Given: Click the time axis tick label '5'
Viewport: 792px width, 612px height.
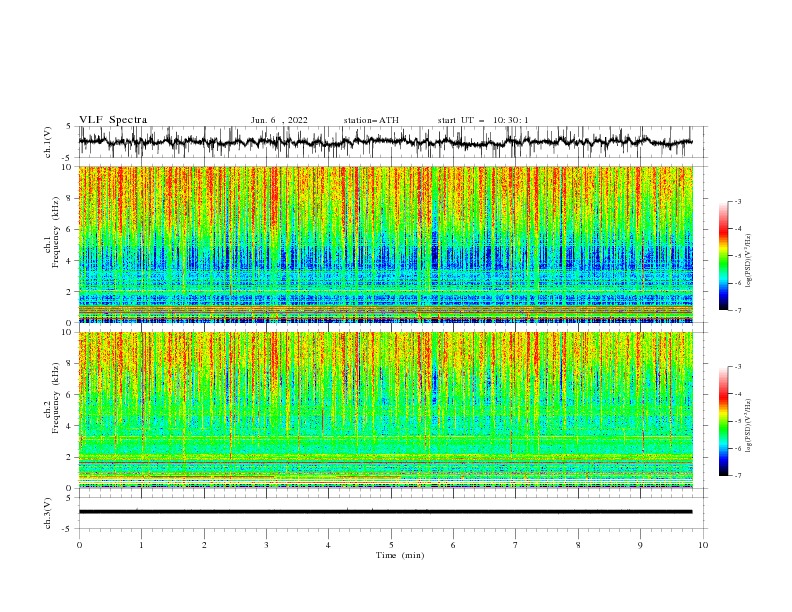Looking at the screenshot, I should click(391, 545).
